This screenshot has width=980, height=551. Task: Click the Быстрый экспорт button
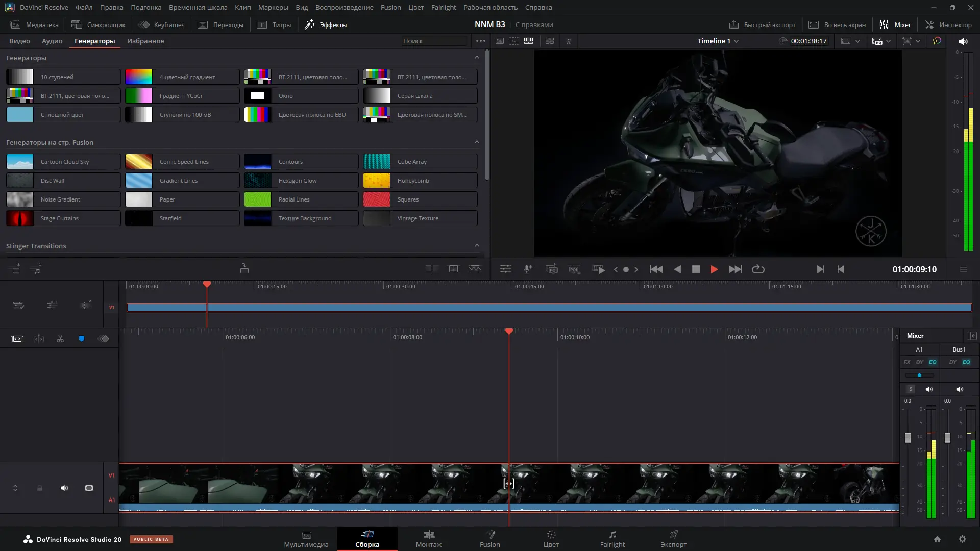coord(762,24)
